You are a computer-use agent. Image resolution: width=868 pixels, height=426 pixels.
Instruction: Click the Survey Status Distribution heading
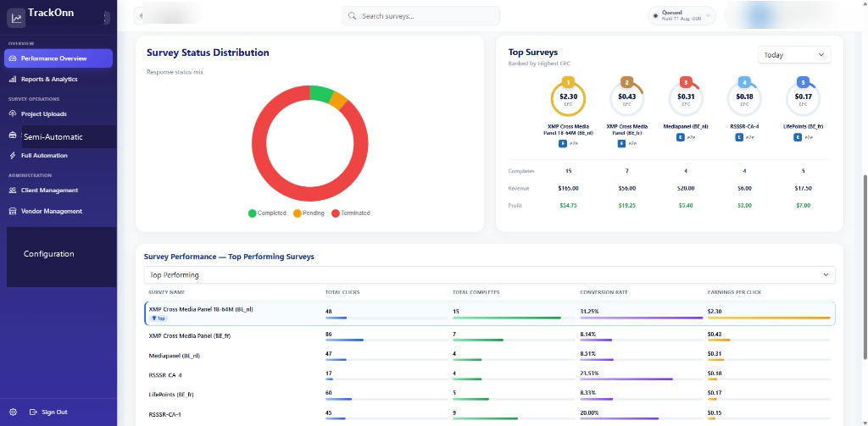pyautogui.click(x=209, y=53)
